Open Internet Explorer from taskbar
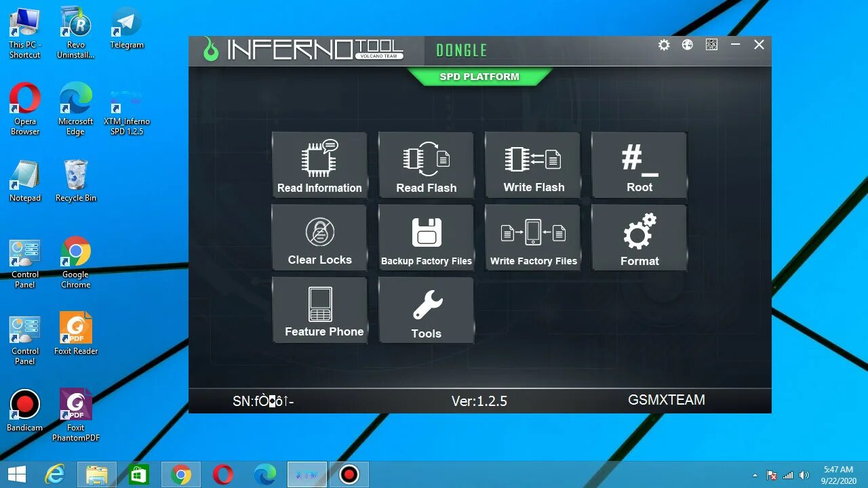 tap(54, 474)
